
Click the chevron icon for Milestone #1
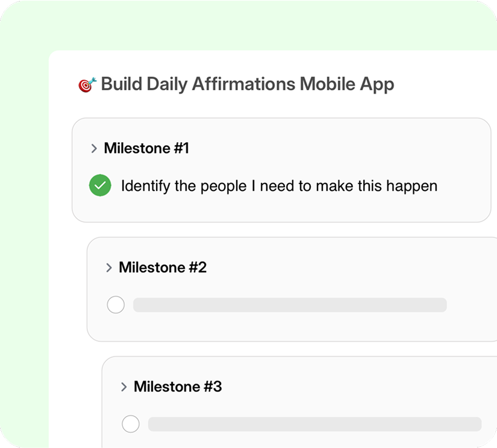click(94, 148)
